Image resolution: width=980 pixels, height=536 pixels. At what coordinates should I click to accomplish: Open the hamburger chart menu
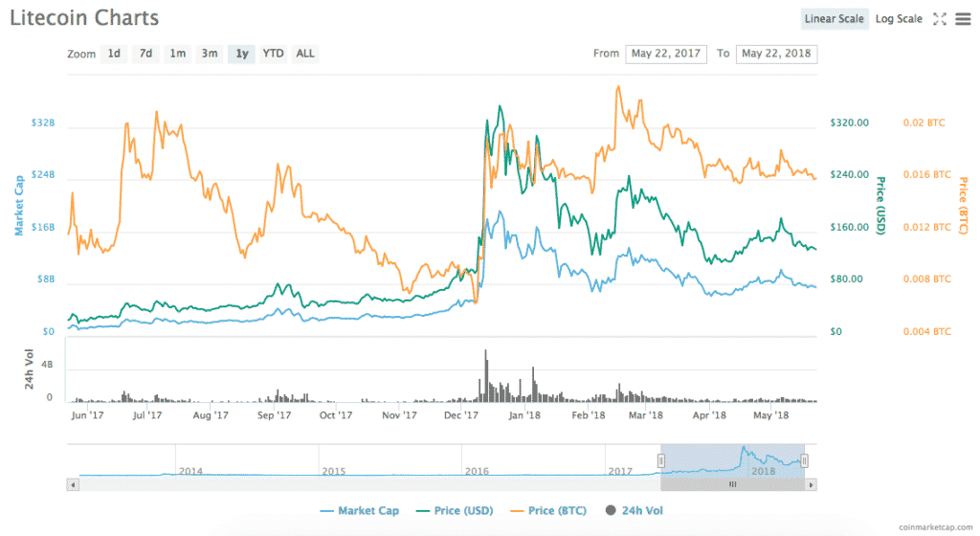(963, 18)
